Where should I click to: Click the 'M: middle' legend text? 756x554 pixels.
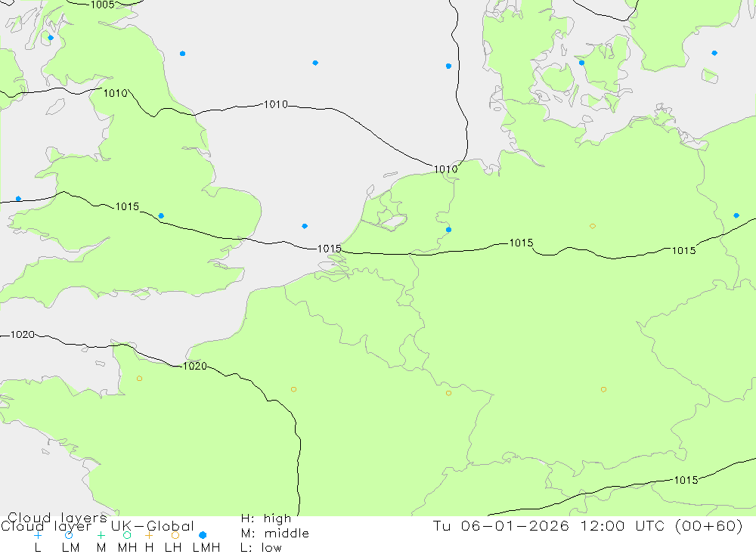pyautogui.click(x=275, y=534)
